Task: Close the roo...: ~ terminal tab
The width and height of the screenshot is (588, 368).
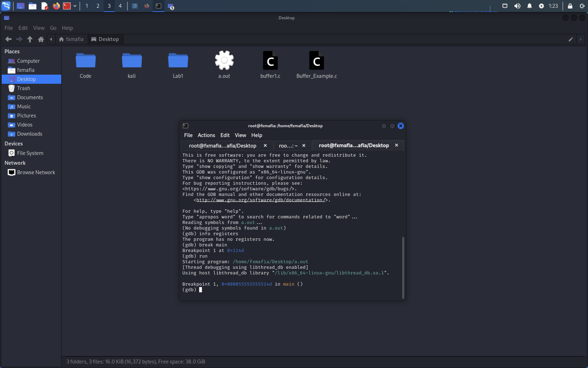Action: tap(304, 145)
